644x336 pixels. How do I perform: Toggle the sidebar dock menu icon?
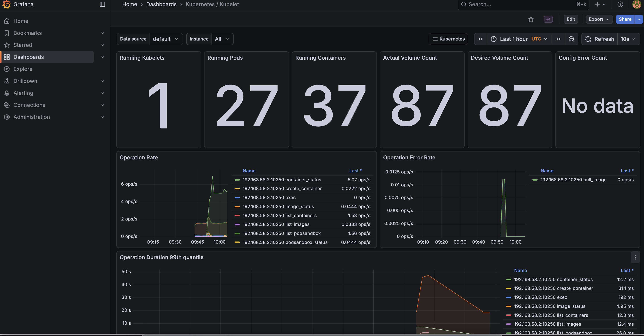tap(102, 4)
